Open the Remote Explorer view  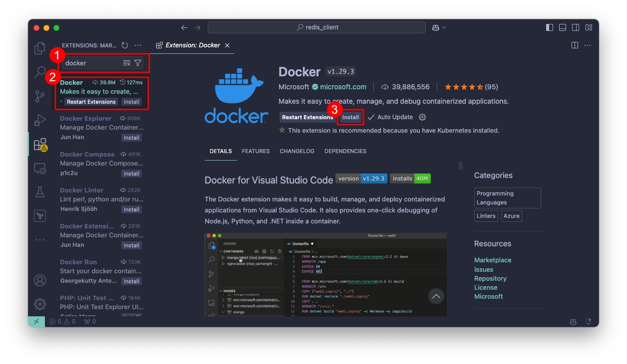point(40,168)
